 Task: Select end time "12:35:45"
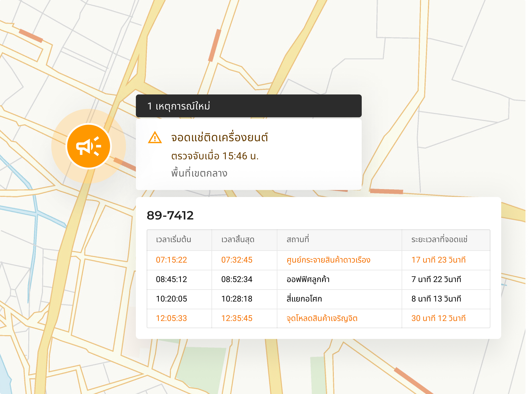tap(237, 318)
